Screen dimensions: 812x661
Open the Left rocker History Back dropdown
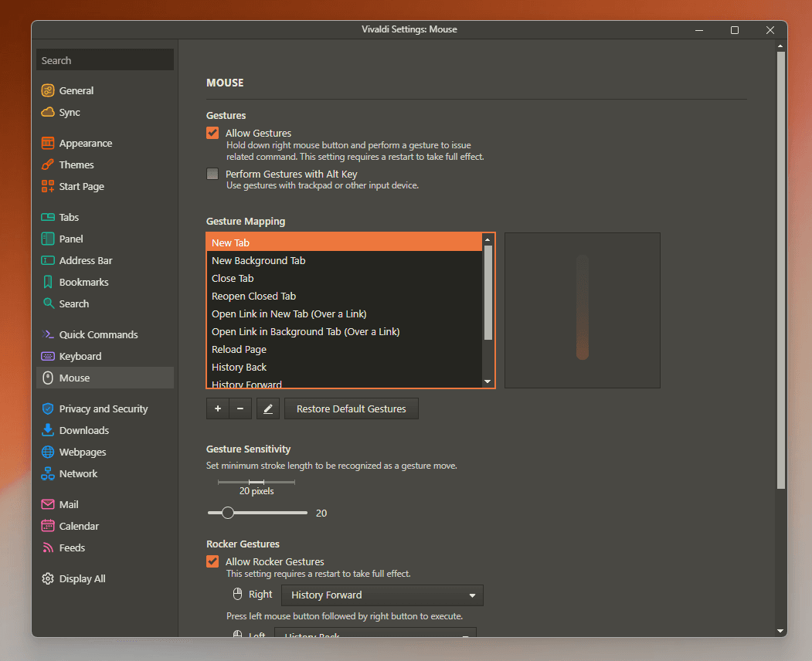coord(375,636)
